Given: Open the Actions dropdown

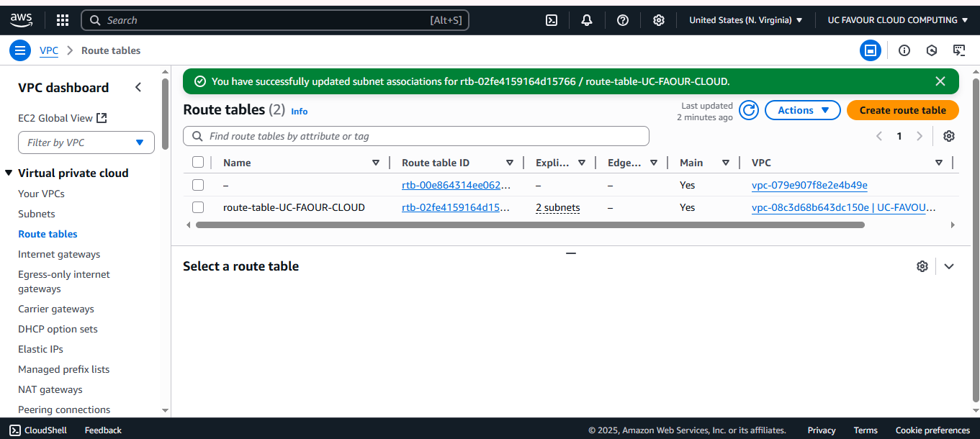Looking at the screenshot, I should 803,110.
